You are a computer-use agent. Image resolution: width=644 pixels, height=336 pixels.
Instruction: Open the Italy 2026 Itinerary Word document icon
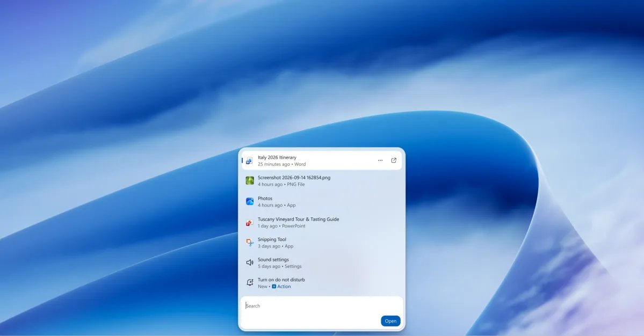249,161
